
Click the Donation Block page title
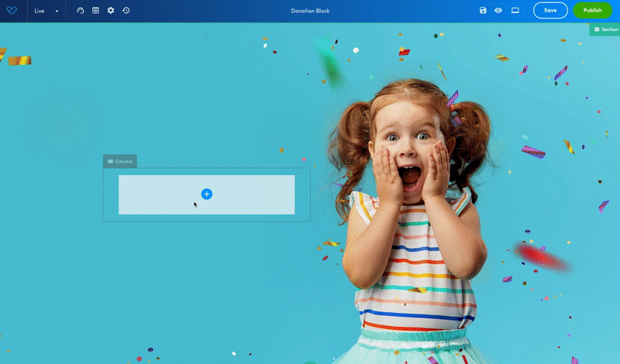pos(309,11)
